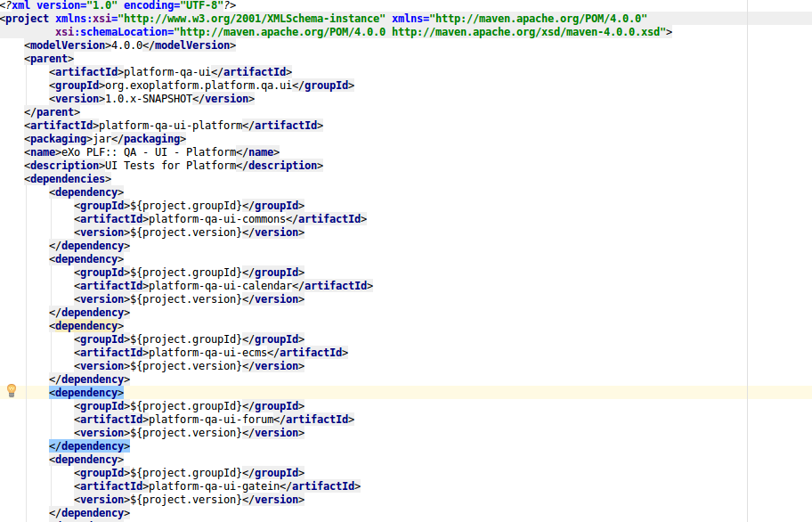Screen dimensions: 812x522
Task: Click artifactId platform-qa-ui in parent
Action: [170, 72]
